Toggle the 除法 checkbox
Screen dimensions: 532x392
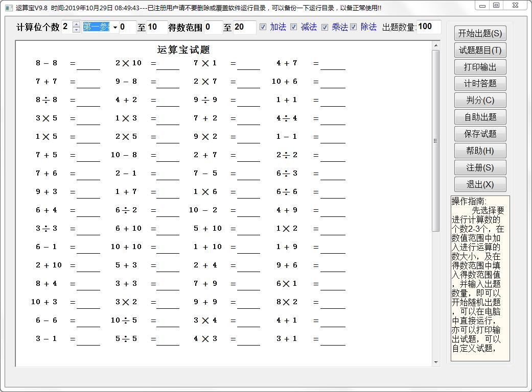(x=354, y=27)
